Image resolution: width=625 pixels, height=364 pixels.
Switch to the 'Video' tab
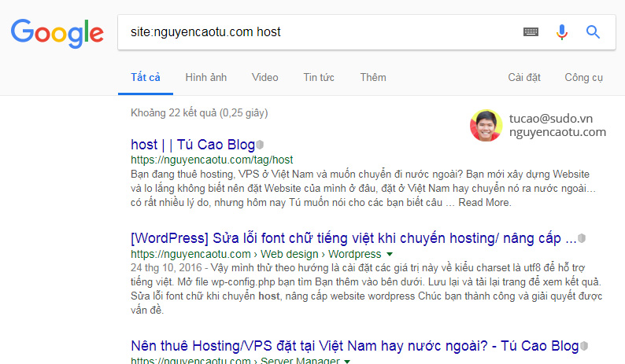tap(265, 77)
